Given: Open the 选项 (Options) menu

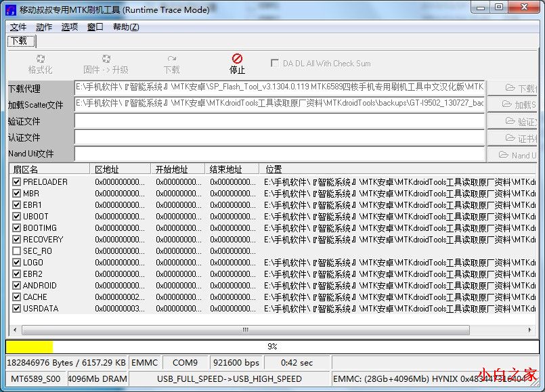Looking at the screenshot, I should [70, 27].
